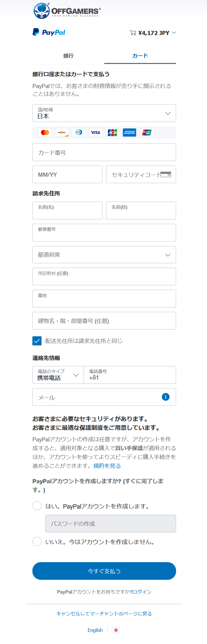Select 'いいえ' no account radio option
207x644 pixels.
[37, 542]
